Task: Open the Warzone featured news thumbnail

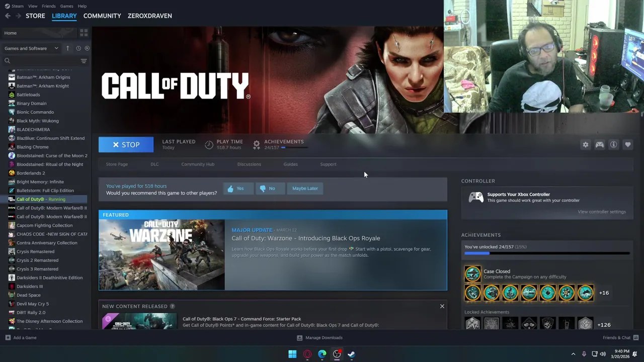Action: (162, 255)
